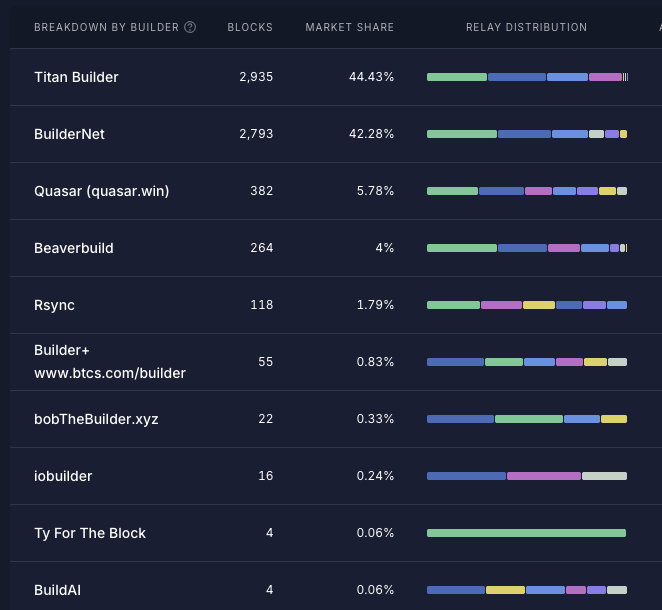Click Ty For The Block's green relay bar

click(x=526, y=533)
